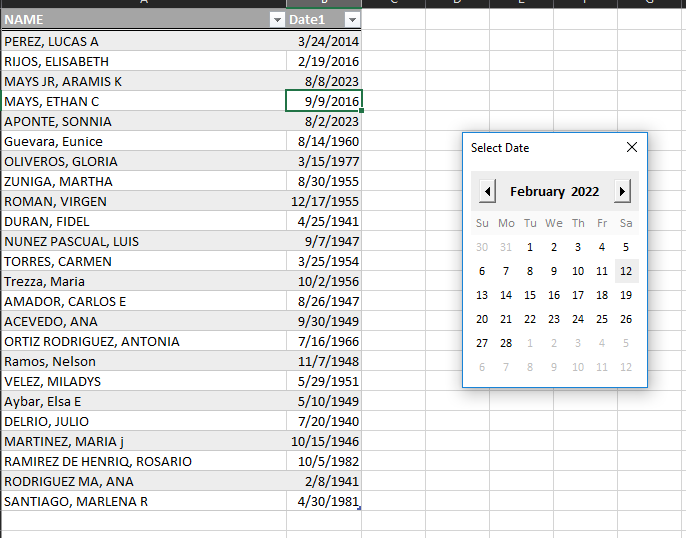Select date cell 3/24/2014
This screenshot has height=538, width=686.
324,42
